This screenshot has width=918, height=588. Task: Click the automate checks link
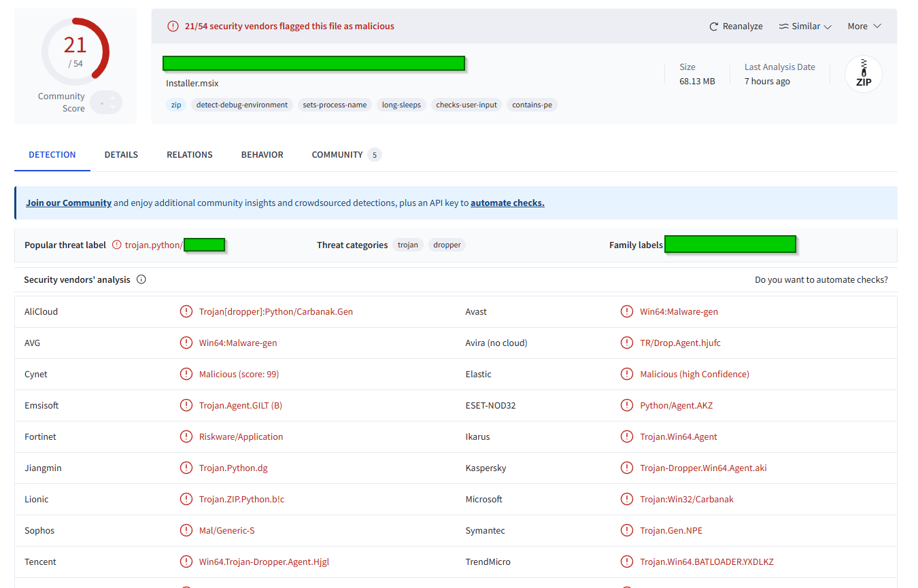(x=507, y=203)
